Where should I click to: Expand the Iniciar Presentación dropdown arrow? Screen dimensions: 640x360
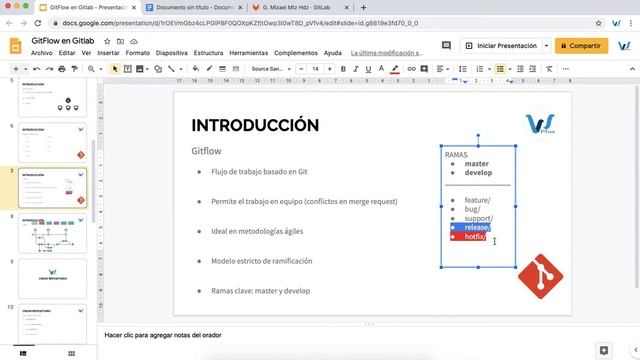[x=546, y=46]
